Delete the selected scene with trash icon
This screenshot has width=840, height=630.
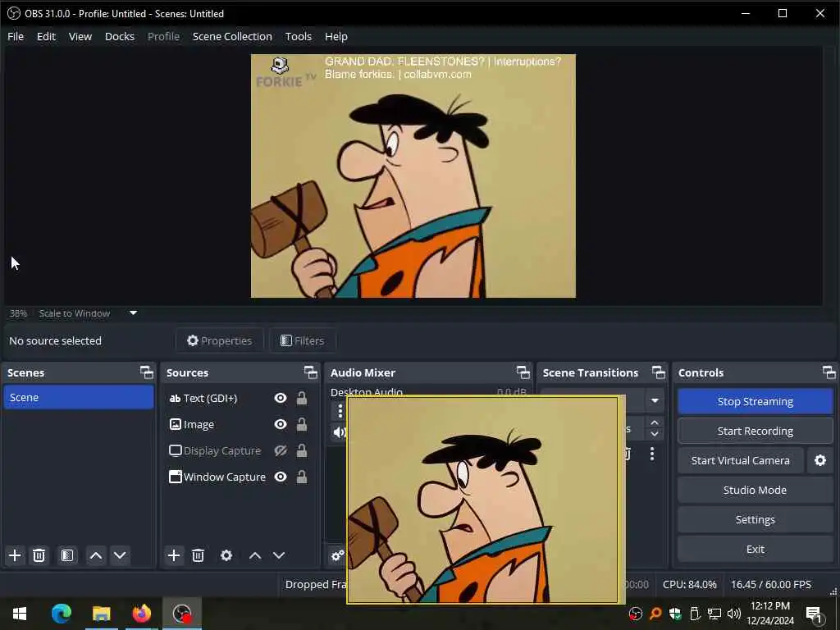(39, 555)
